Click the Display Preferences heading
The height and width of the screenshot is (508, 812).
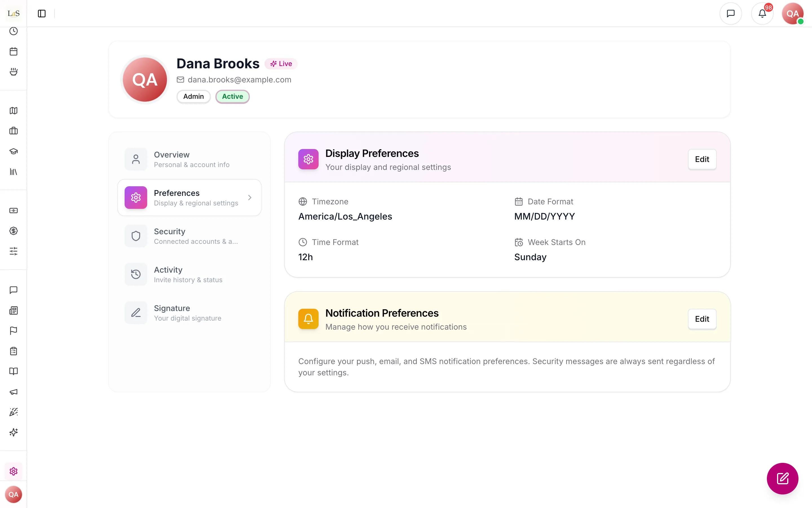(372, 154)
